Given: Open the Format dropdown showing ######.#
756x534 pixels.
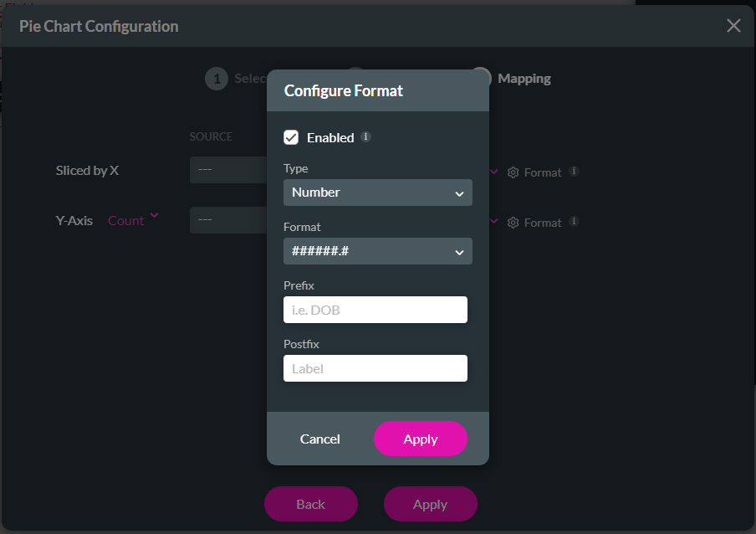Looking at the screenshot, I should coord(377,251).
